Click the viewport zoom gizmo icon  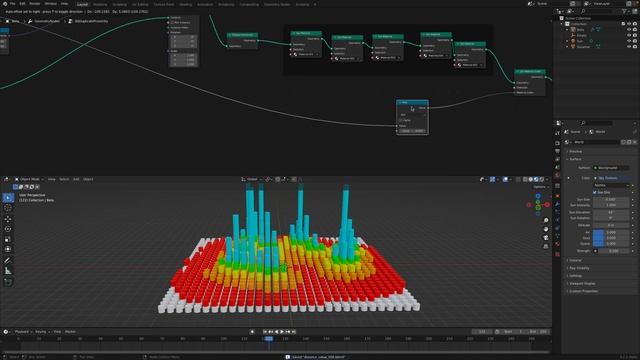[546, 220]
